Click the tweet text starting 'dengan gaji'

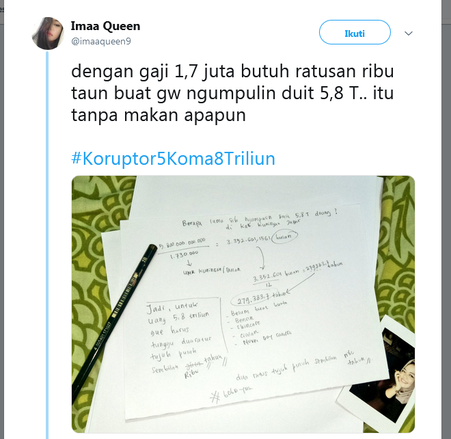pyautogui.click(x=232, y=93)
